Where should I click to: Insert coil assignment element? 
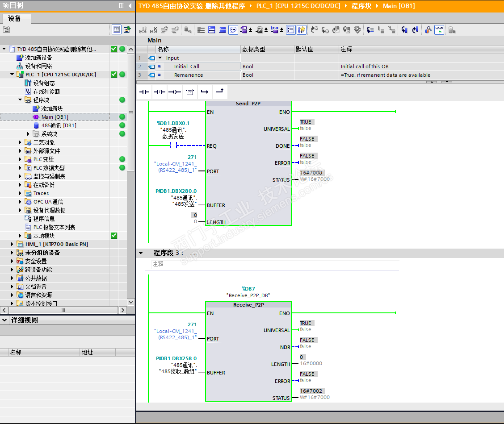[175, 92]
